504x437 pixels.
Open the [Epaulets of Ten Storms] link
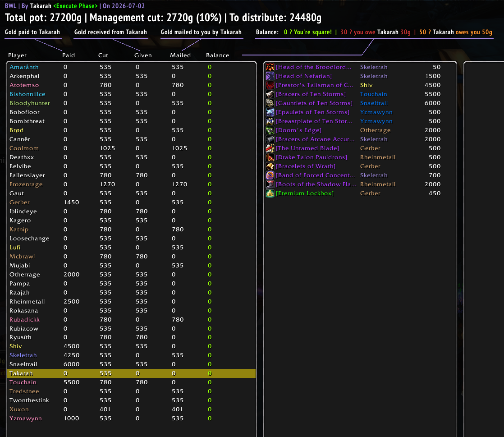click(312, 112)
